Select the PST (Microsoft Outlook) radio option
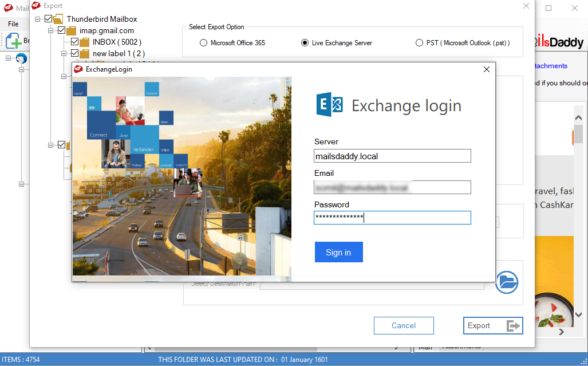Viewport: 588px width, 366px height. pos(419,43)
